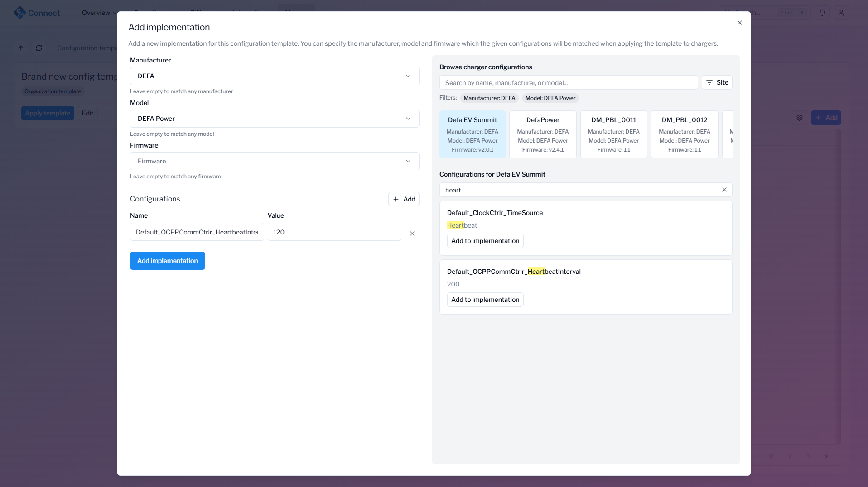Open the Site filter button
Screen dimensions: 868x487
click(x=717, y=82)
